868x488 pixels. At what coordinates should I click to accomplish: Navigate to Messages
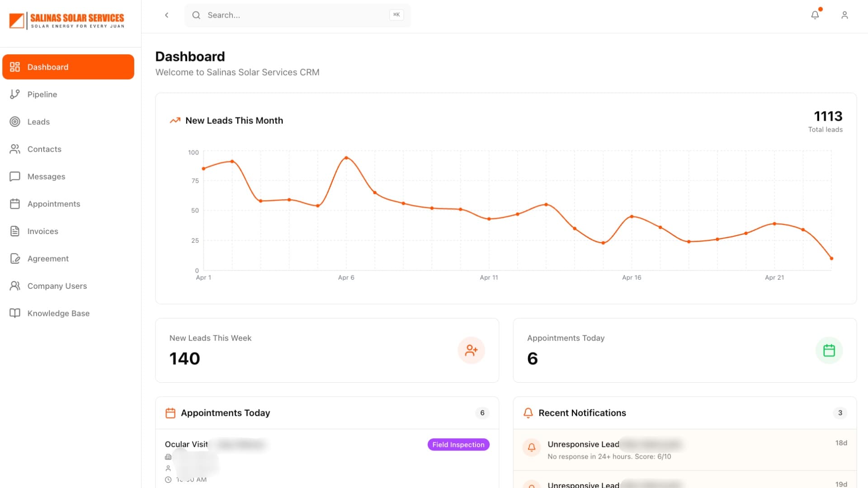pos(46,177)
